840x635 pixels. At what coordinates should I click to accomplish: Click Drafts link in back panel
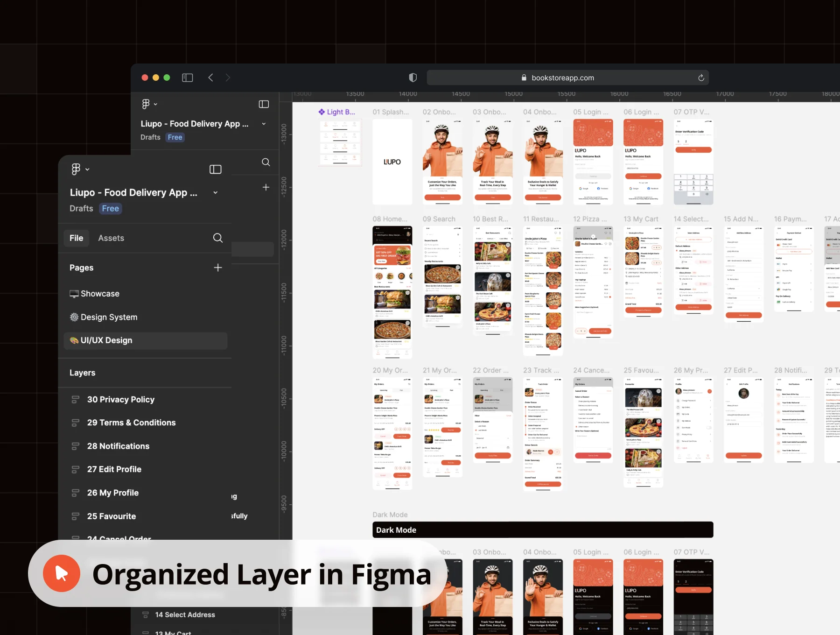pyautogui.click(x=150, y=137)
